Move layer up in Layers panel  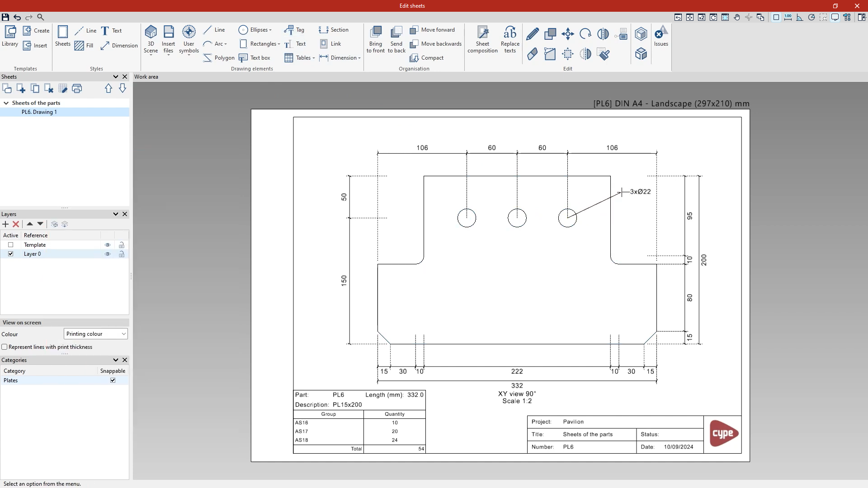pyautogui.click(x=30, y=224)
